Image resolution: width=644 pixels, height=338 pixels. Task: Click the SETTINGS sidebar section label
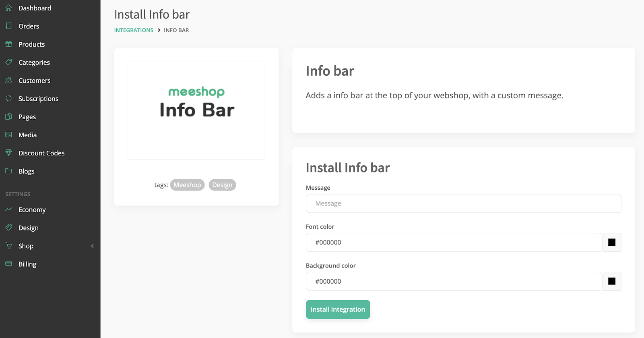click(x=18, y=194)
